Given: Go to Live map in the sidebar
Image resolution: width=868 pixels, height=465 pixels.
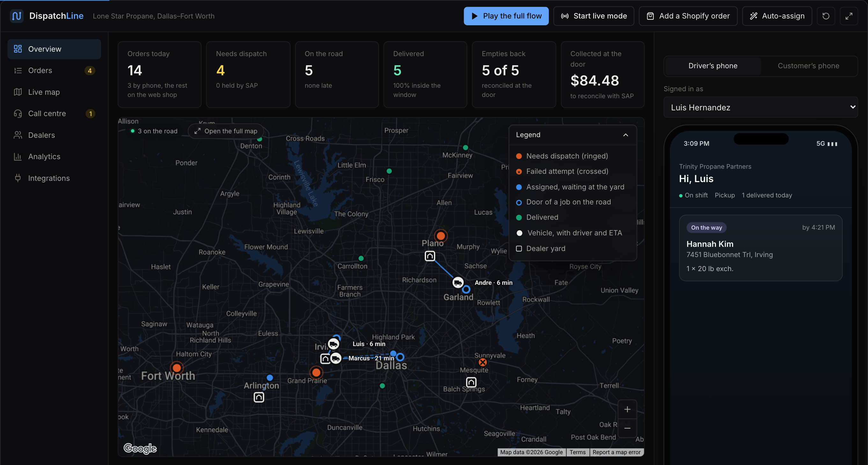Looking at the screenshot, I should pyautogui.click(x=54, y=92).
